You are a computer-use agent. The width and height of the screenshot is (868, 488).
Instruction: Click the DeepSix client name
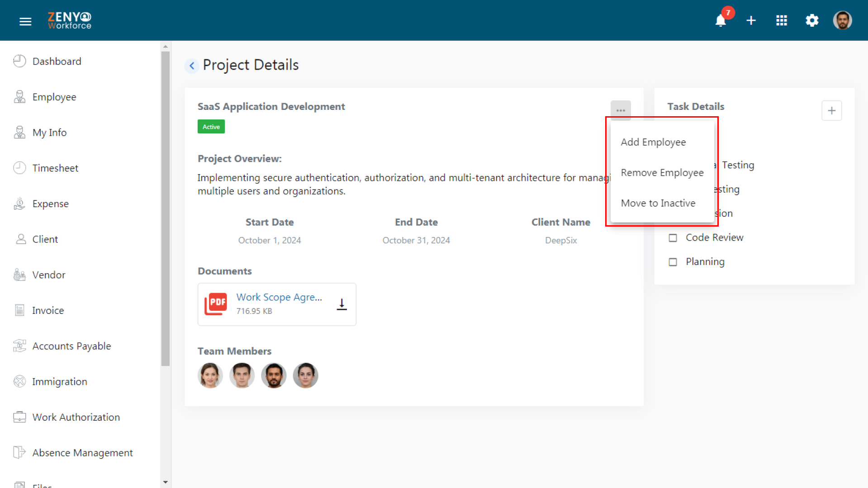tap(561, 240)
